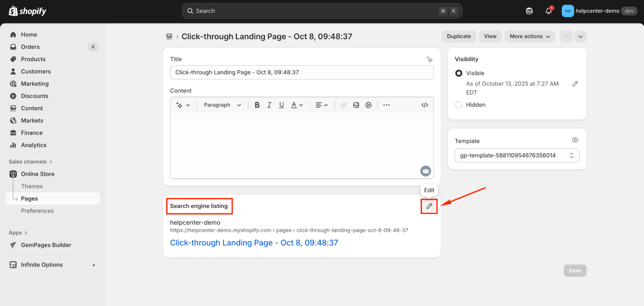
Task: Select the Visible radio option
Action: tap(458, 73)
